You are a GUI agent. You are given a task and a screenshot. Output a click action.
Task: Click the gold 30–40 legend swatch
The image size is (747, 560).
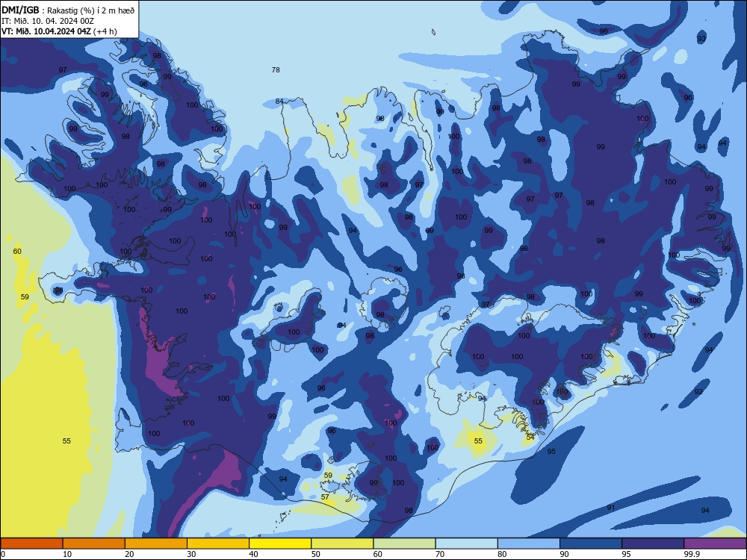point(218,544)
